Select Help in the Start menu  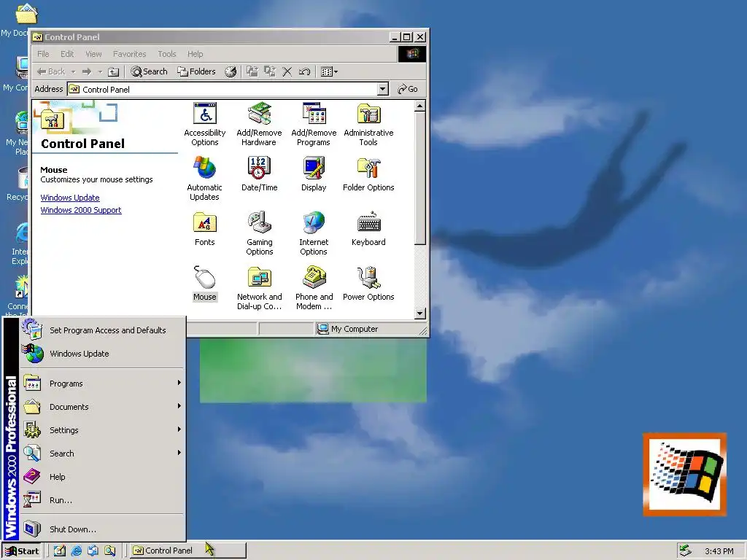(x=102, y=477)
